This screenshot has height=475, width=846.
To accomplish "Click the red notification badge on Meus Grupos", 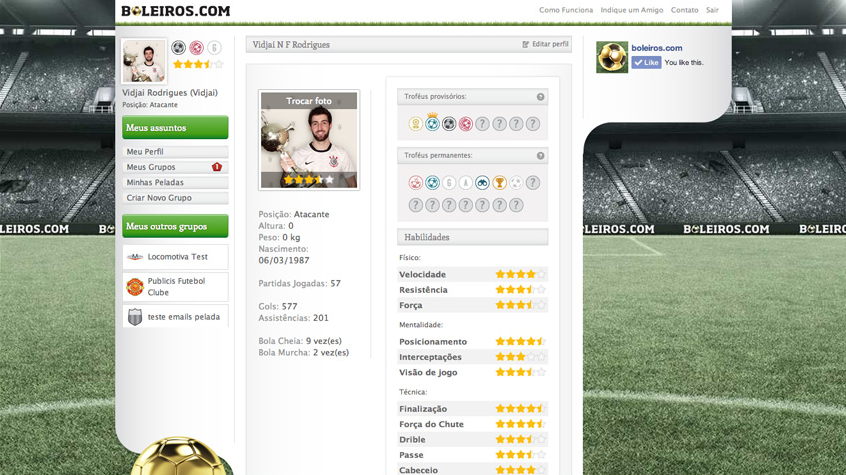I will (x=217, y=167).
